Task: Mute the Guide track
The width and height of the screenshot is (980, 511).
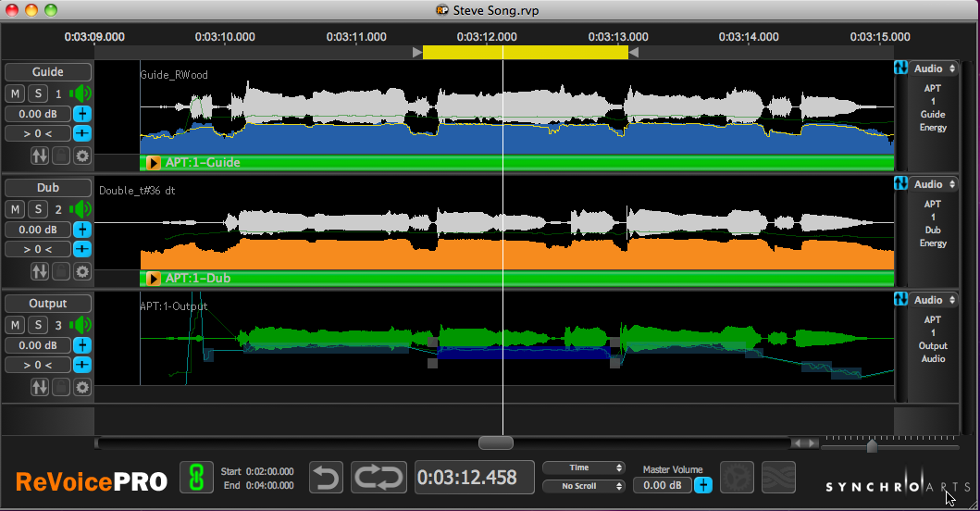Action: 16,93
